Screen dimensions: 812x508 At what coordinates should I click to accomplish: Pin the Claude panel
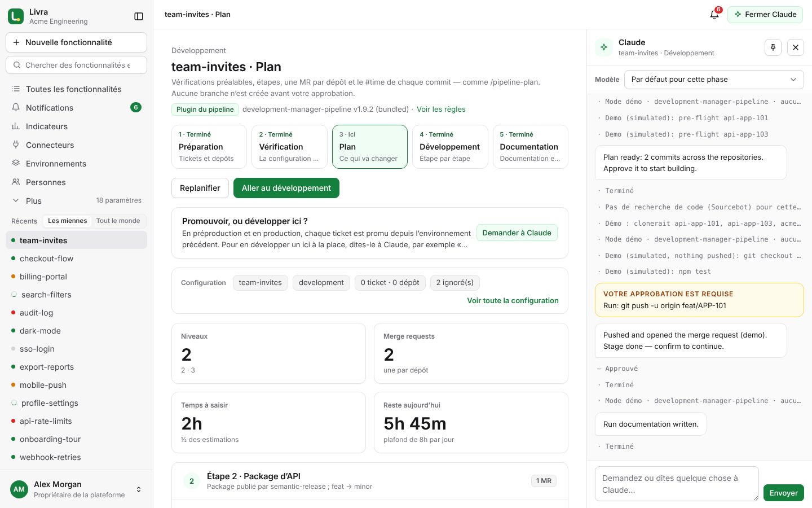click(773, 47)
